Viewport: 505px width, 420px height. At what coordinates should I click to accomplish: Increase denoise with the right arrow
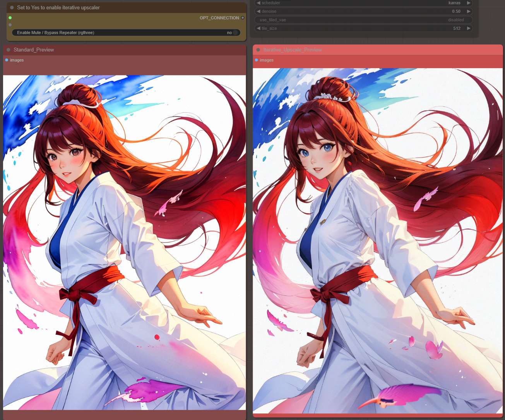(469, 11)
